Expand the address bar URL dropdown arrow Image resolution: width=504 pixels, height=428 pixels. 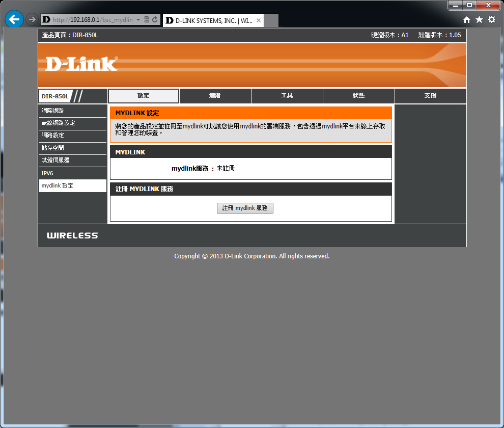tap(138, 20)
